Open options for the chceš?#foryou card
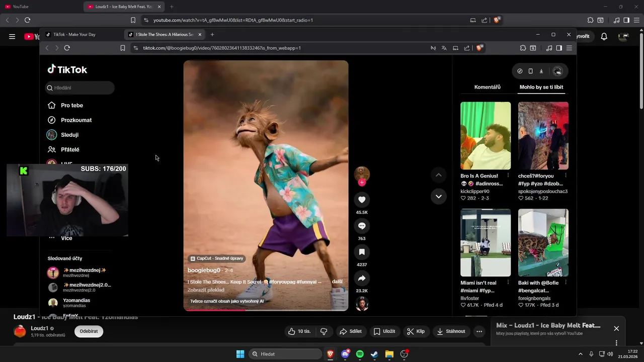 [566, 176]
